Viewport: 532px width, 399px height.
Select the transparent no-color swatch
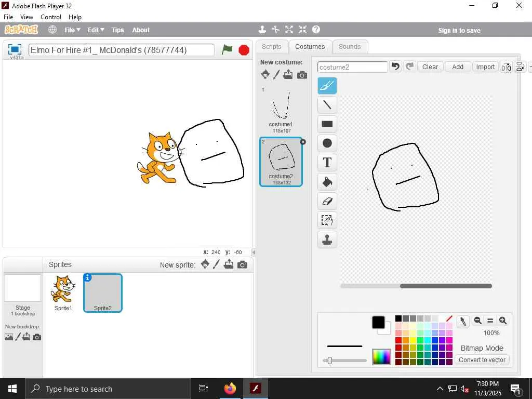pos(449,318)
